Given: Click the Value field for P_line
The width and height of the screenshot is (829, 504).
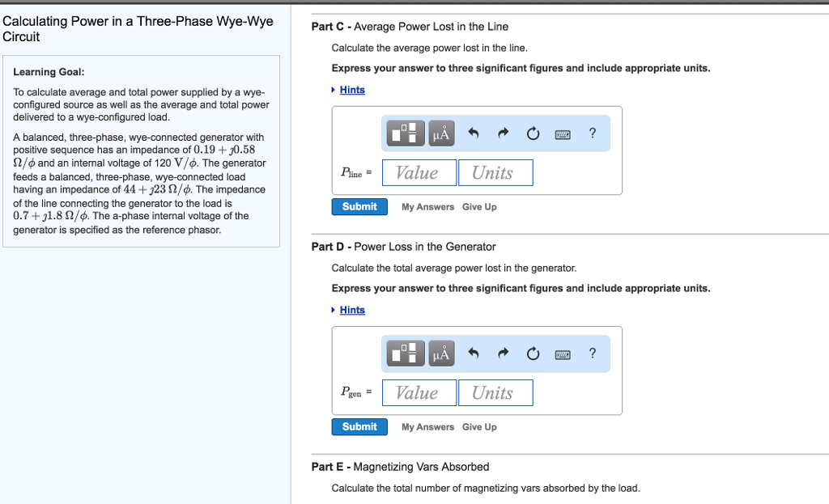Looking at the screenshot, I should pyautogui.click(x=419, y=172).
